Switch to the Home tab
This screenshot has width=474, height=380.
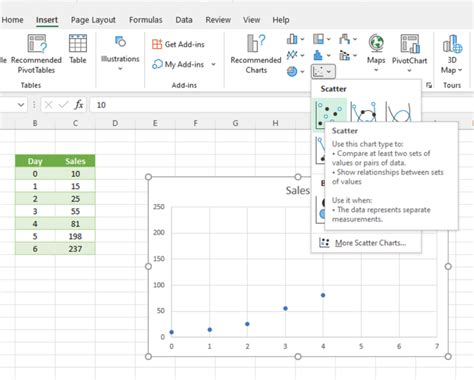point(12,20)
